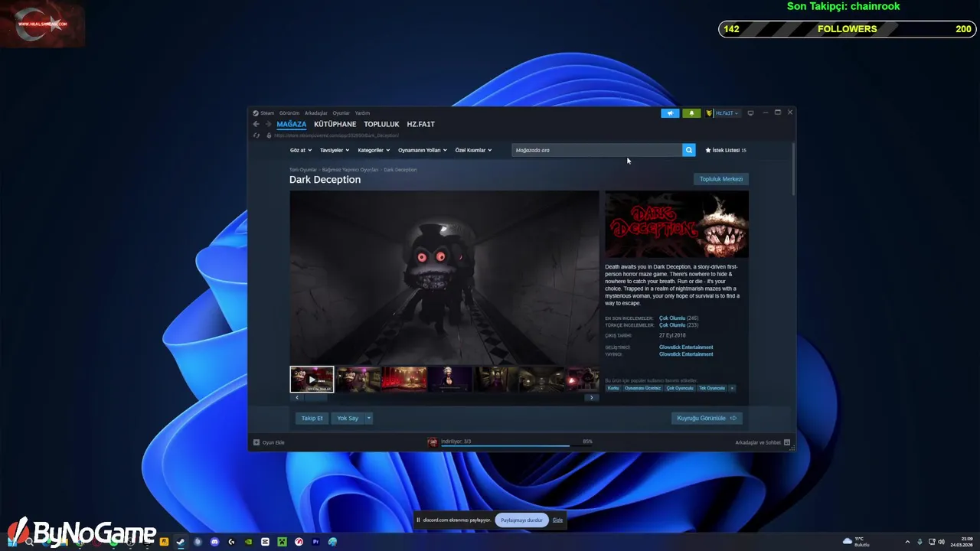Click the Mağazada ara search field

tap(596, 150)
